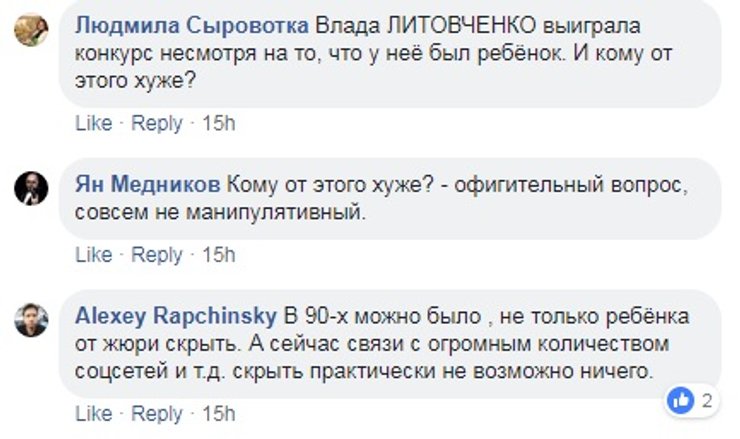Click the blue thumbs-up reaction icon
Screen dimensions: 740x439
point(682,402)
